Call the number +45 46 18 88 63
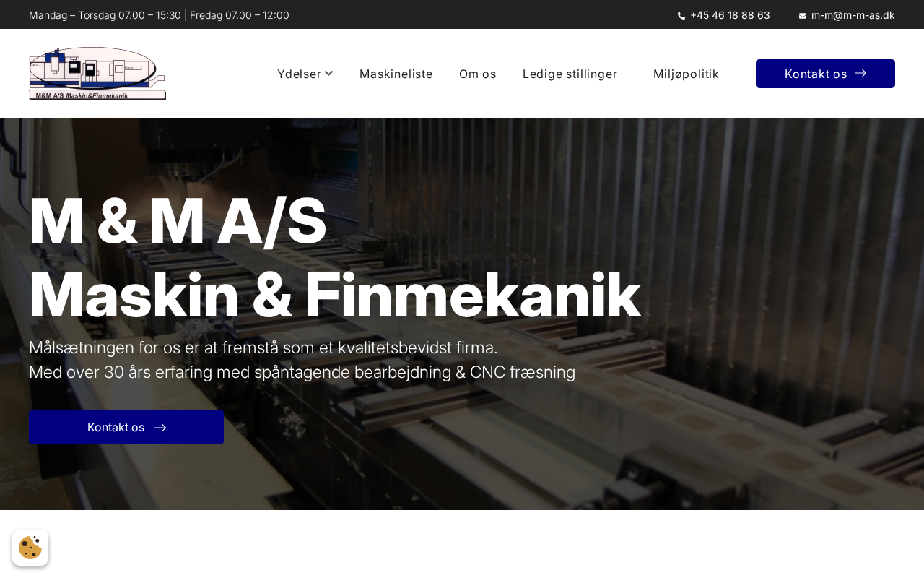This screenshot has height=578, width=924. (730, 15)
